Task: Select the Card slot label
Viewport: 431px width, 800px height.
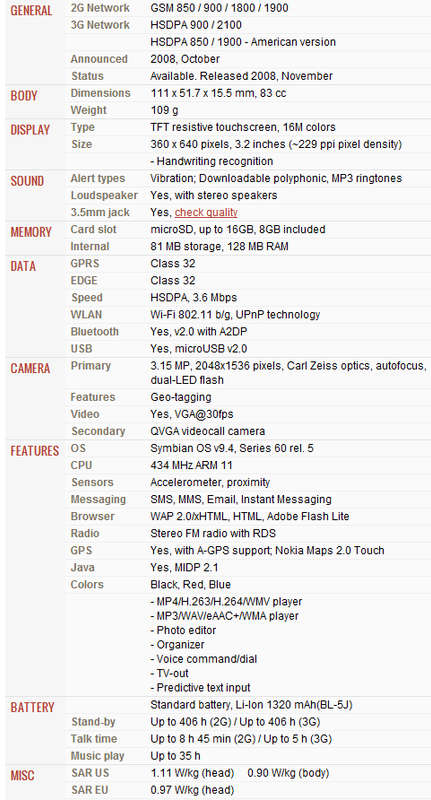Action: pyautogui.click(x=93, y=230)
